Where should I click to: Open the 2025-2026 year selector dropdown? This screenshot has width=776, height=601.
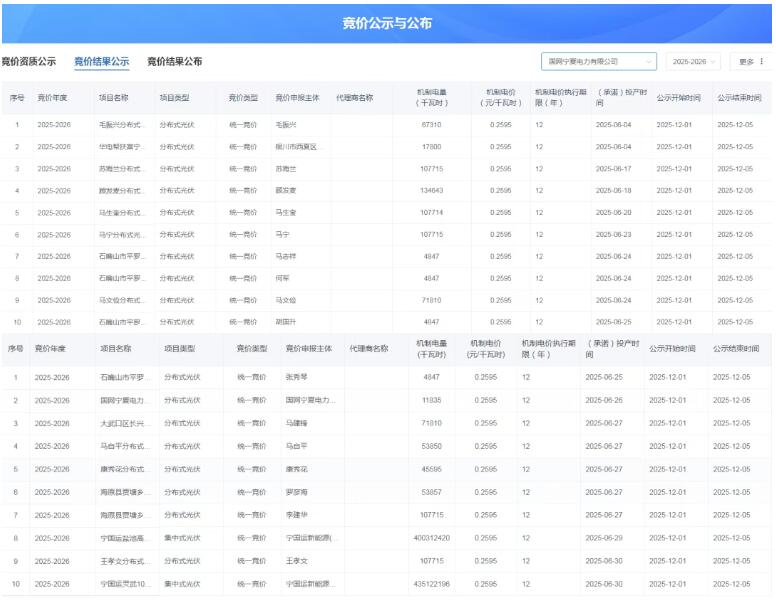693,62
